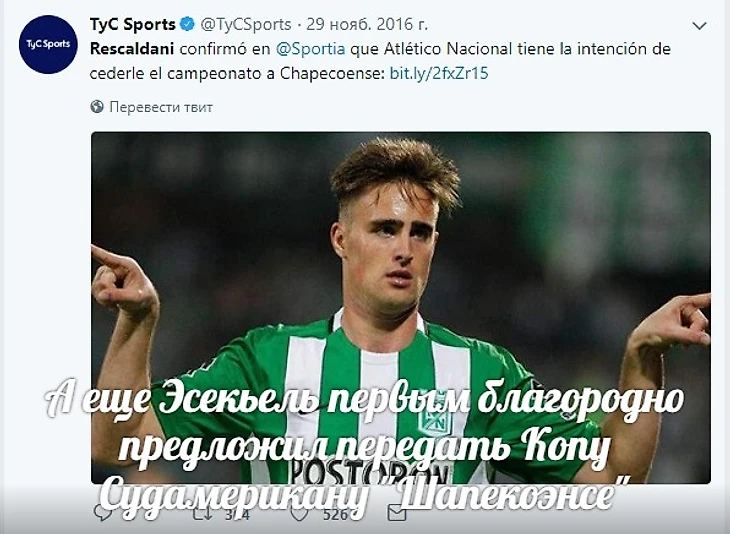Reply using the speech bubble icon
This screenshot has height=534, width=730.
click(x=102, y=512)
